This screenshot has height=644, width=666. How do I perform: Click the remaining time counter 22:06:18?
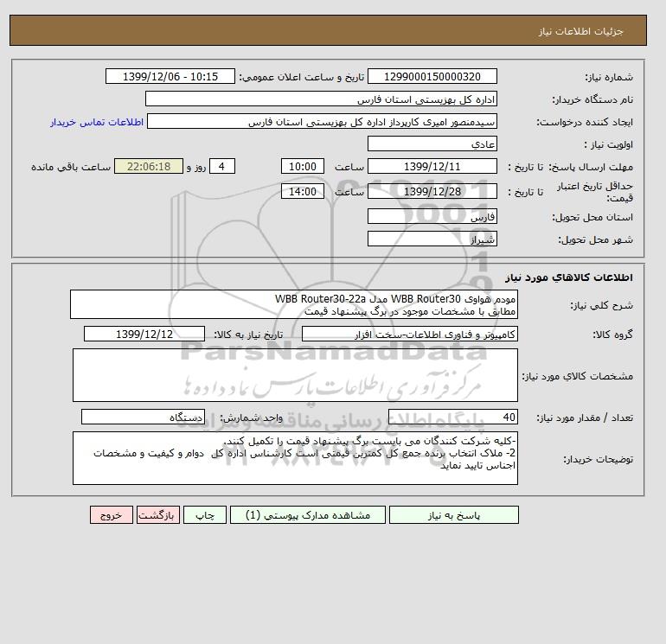tap(149, 167)
